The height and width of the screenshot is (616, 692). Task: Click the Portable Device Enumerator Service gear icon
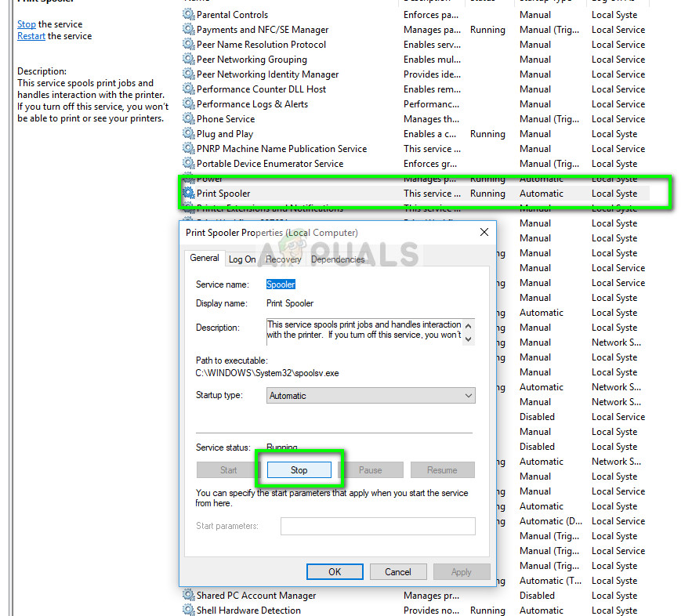pyautogui.click(x=188, y=164)
